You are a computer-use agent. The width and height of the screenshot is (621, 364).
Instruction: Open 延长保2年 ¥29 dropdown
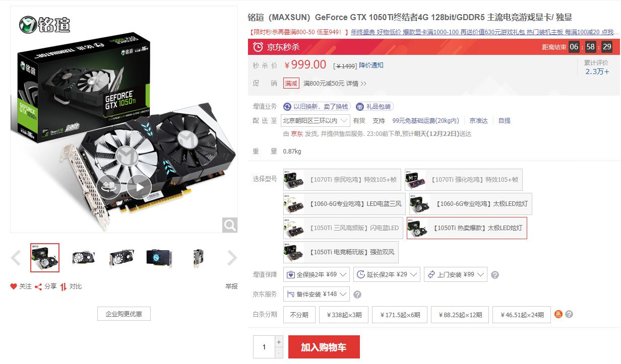[387, 274]
